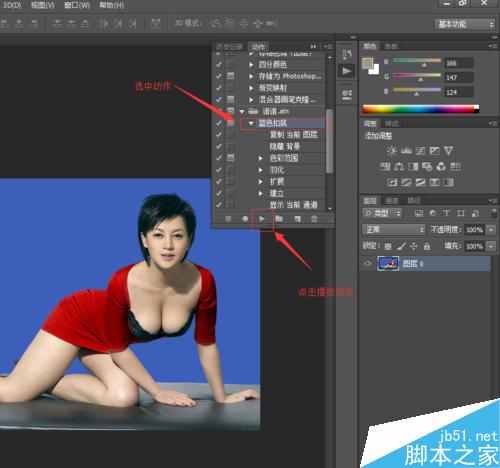The image size is (500, 468).
Task: Hide layer 图层 0 with eye icon
Action: 368,264
